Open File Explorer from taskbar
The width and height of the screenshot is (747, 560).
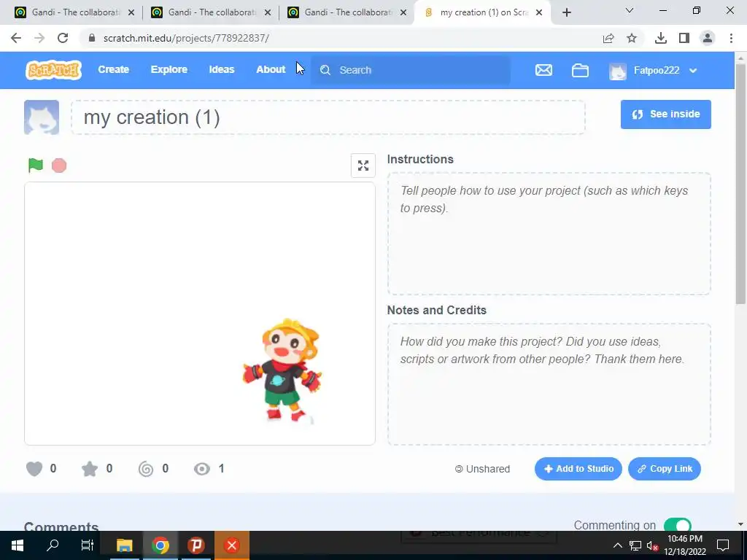[124, 545]
